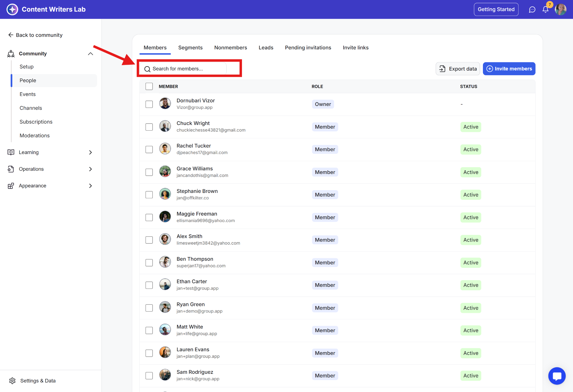
Task: Click the Content Writers Lab logo icon
Action: 12,10
